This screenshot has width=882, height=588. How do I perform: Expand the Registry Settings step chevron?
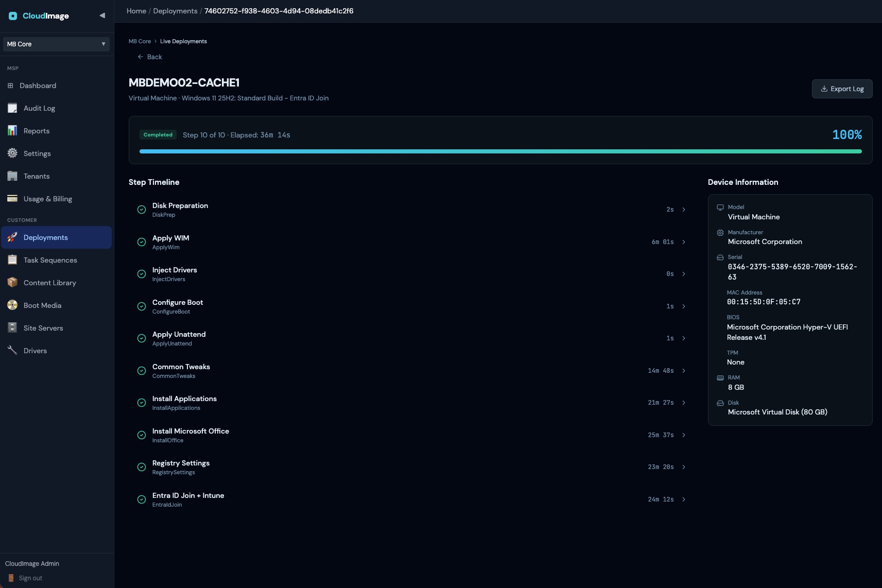pyautogui.click(x=684, y=467)
